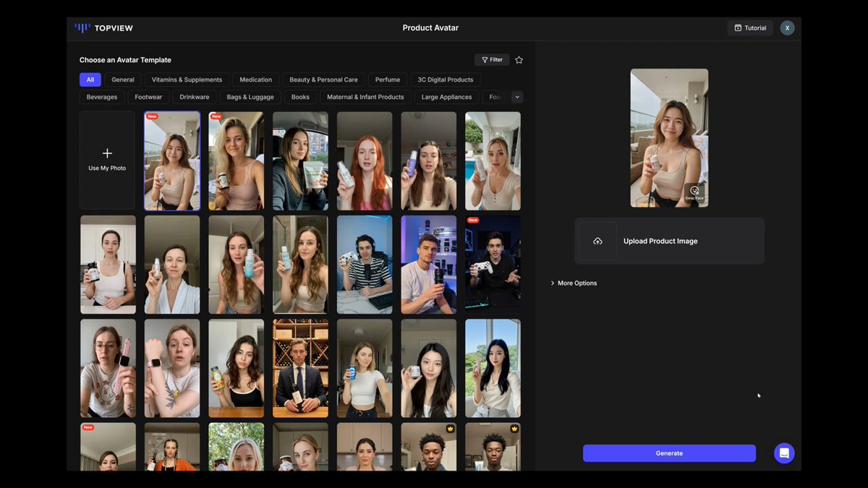The image size is (868, 488).
Task: Click the star favorites icon
Action: coord(519,60)
